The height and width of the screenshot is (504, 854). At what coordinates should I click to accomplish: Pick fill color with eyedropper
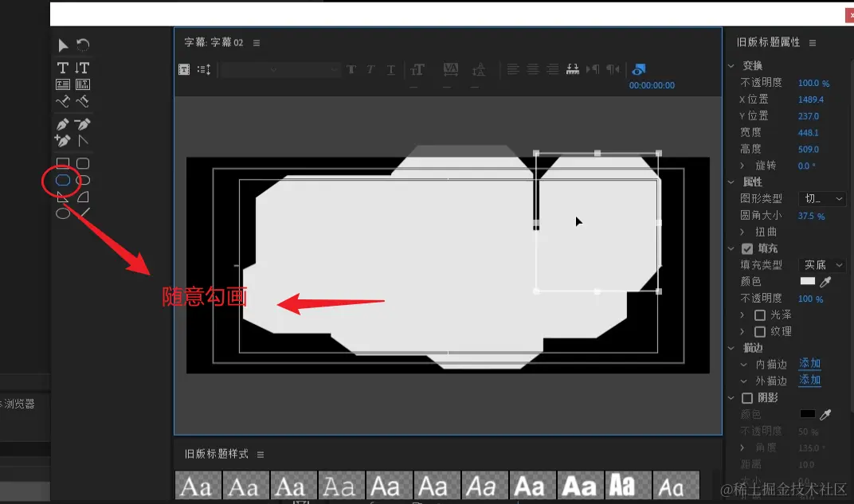click(825, 282)
